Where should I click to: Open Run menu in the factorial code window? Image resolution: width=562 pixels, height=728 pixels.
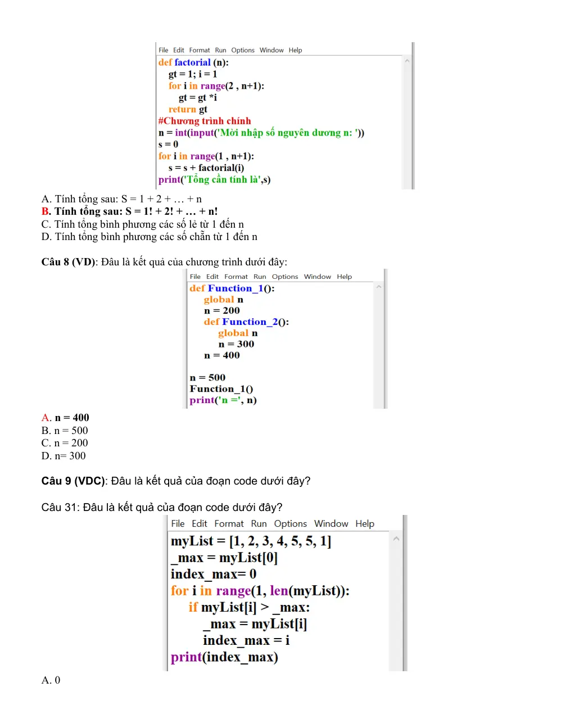[220, 50]
